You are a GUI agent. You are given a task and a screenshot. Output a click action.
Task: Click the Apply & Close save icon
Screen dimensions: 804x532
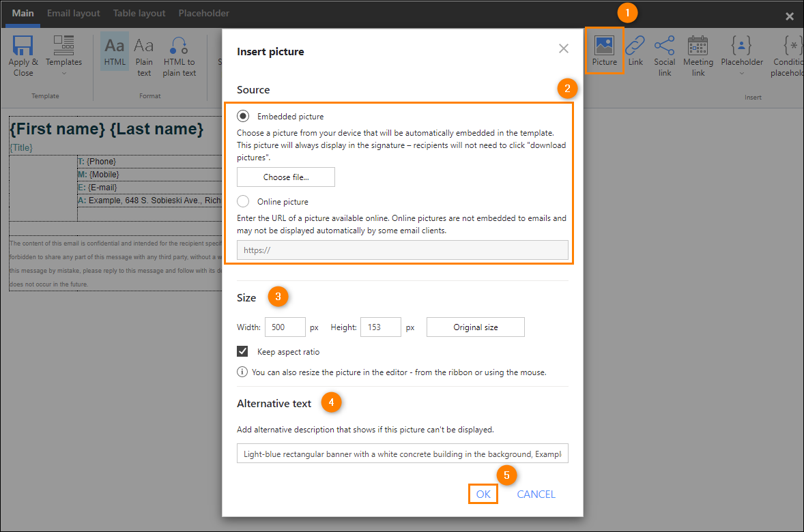[23, 46]
